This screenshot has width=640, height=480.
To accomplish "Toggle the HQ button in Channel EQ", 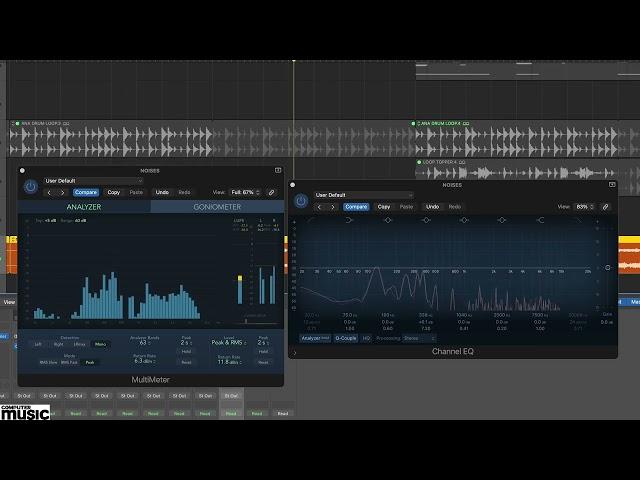I will point(366,338).
